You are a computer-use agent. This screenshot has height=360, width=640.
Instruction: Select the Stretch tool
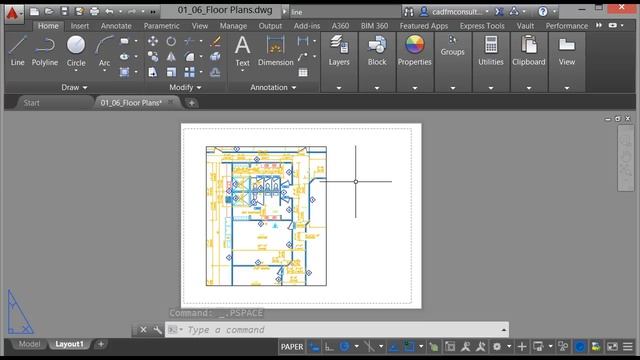point(153,72)
